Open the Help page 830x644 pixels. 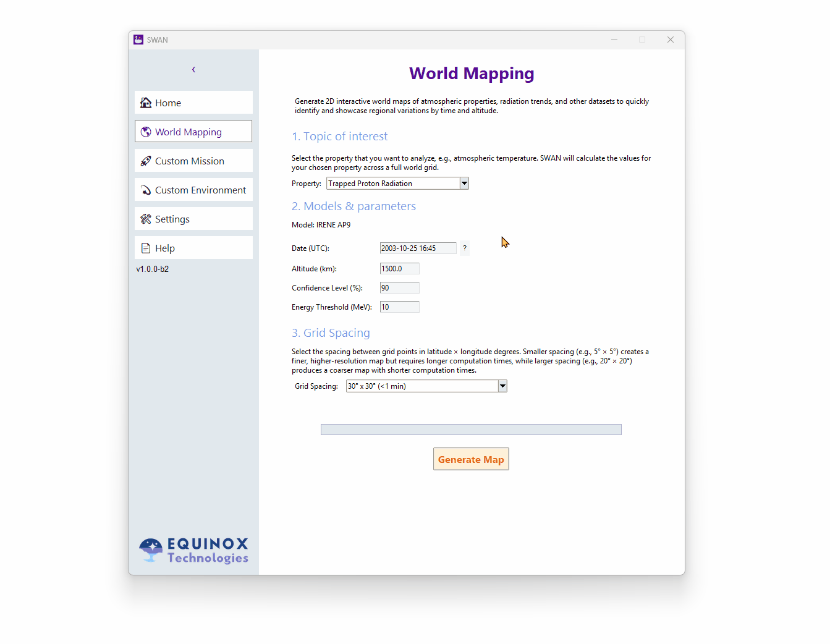click(x=193, y=248)
